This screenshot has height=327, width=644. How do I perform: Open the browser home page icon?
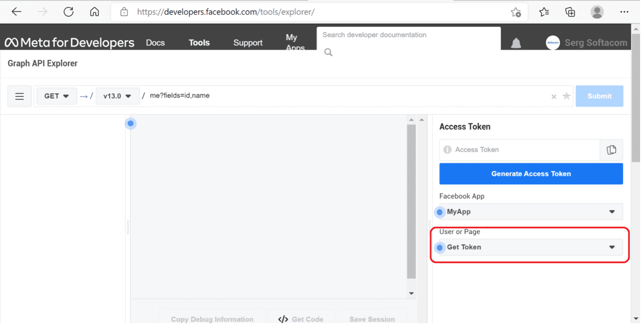(95, 12)
